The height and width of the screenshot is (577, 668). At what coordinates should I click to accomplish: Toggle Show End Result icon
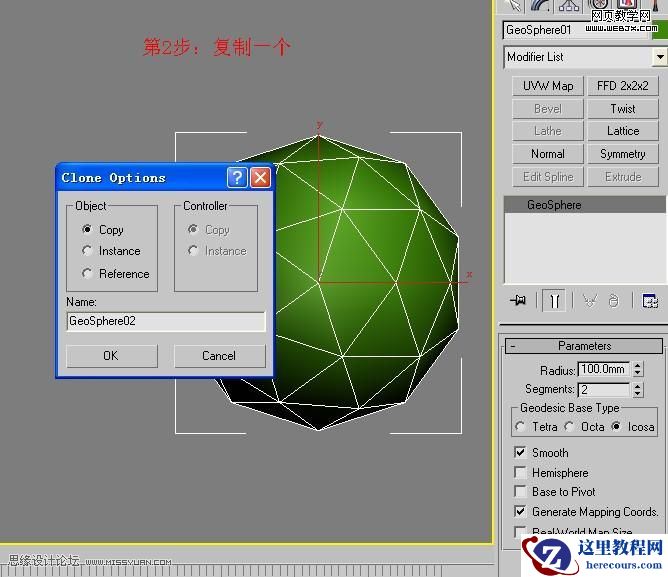(x=554, y=301)
